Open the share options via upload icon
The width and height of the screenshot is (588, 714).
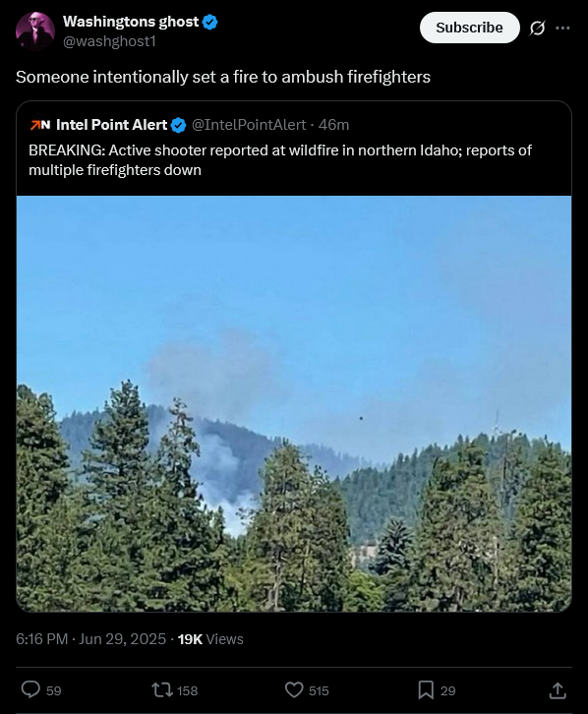pyautogui.click(x=558, y=689)
